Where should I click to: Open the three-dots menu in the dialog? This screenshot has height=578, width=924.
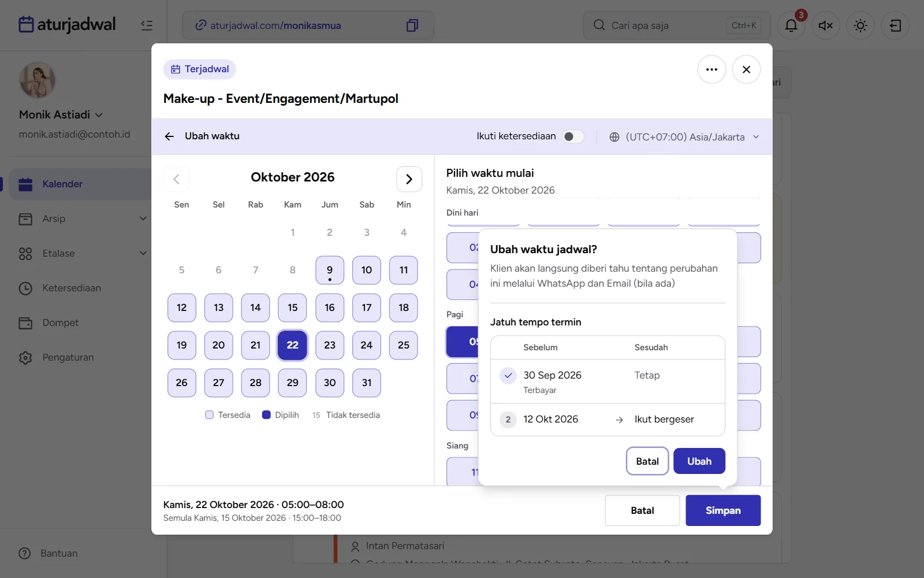[711, 69]
